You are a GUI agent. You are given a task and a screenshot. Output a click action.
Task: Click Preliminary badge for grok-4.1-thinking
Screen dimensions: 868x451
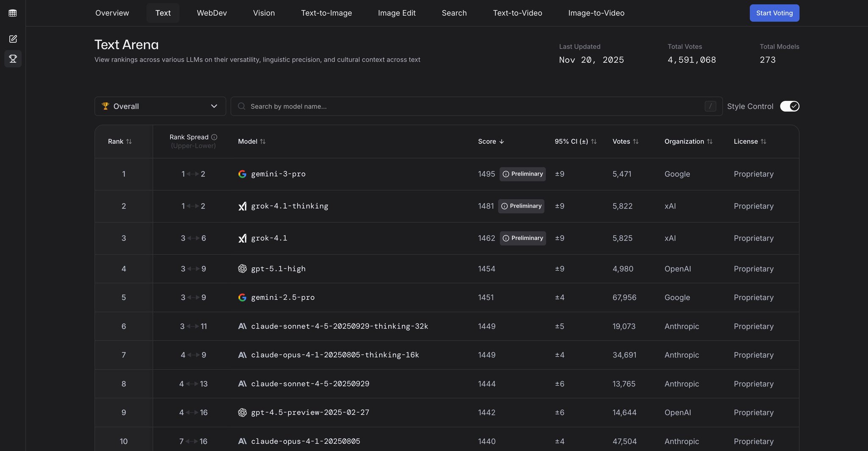pos(521,206)
